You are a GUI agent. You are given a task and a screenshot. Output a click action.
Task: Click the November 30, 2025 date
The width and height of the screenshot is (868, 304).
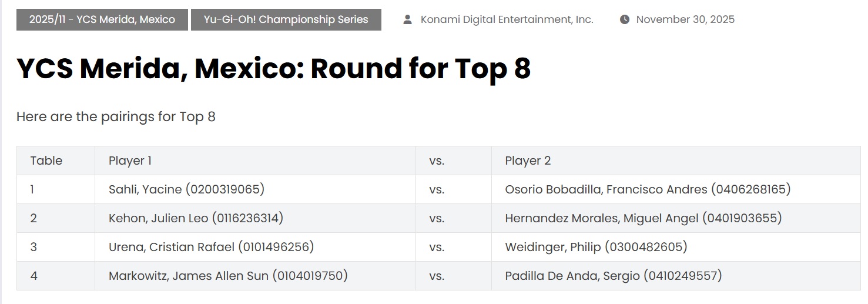685,19
